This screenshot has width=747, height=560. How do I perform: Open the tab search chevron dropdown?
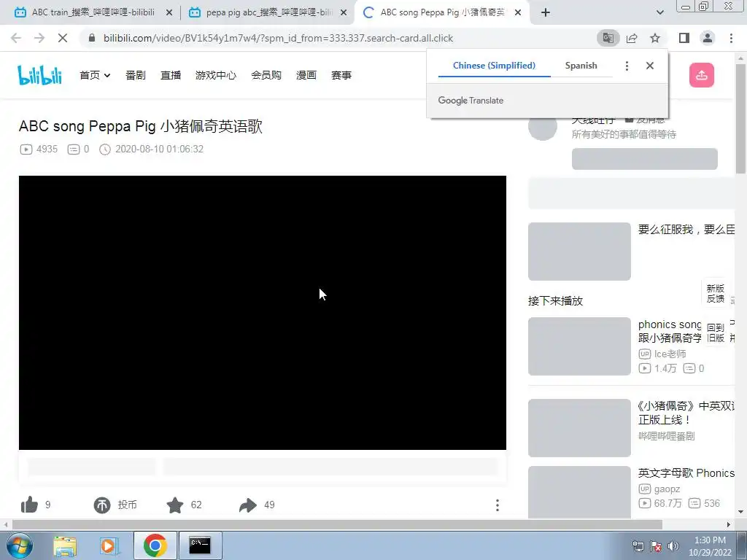pyautogui.click(x=659, y=12)
